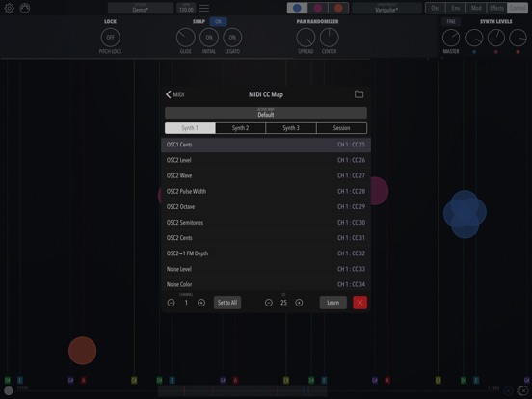
Task: Go back to MIDI with chevron
Action: [x=175, y=94]
